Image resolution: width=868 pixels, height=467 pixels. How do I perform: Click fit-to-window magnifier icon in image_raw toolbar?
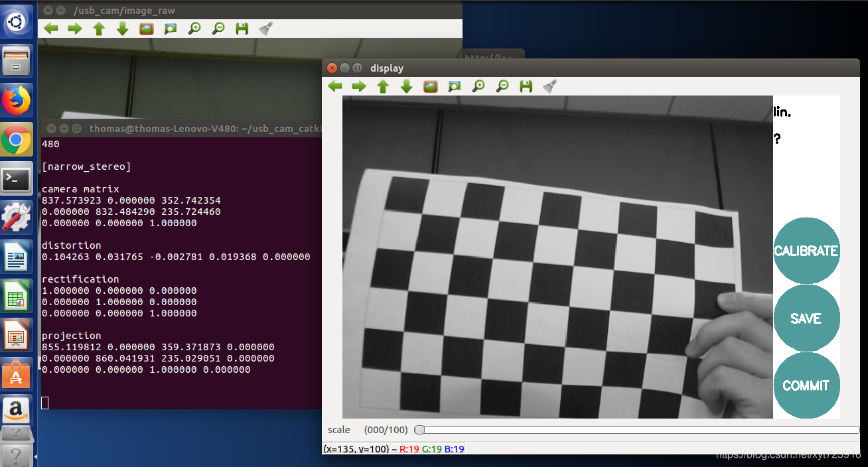click(x=171, y=29)
